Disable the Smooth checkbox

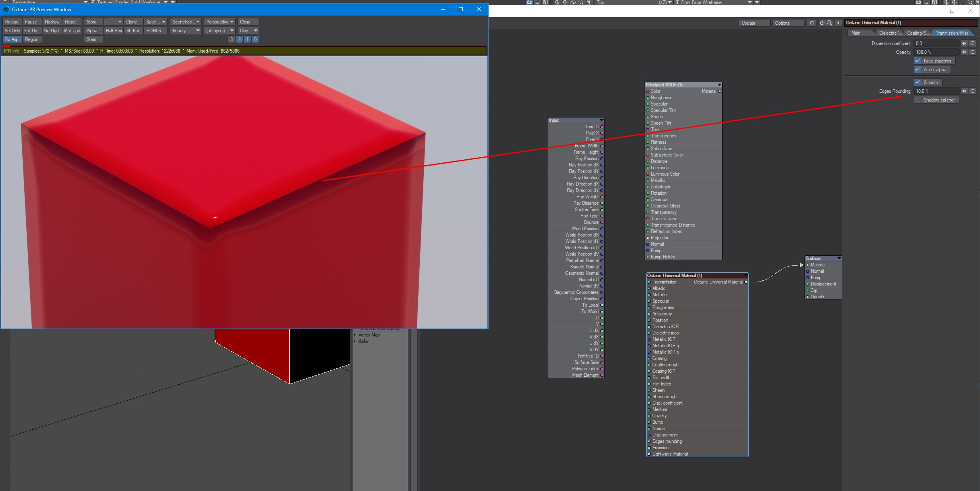[x=918, y=82]
